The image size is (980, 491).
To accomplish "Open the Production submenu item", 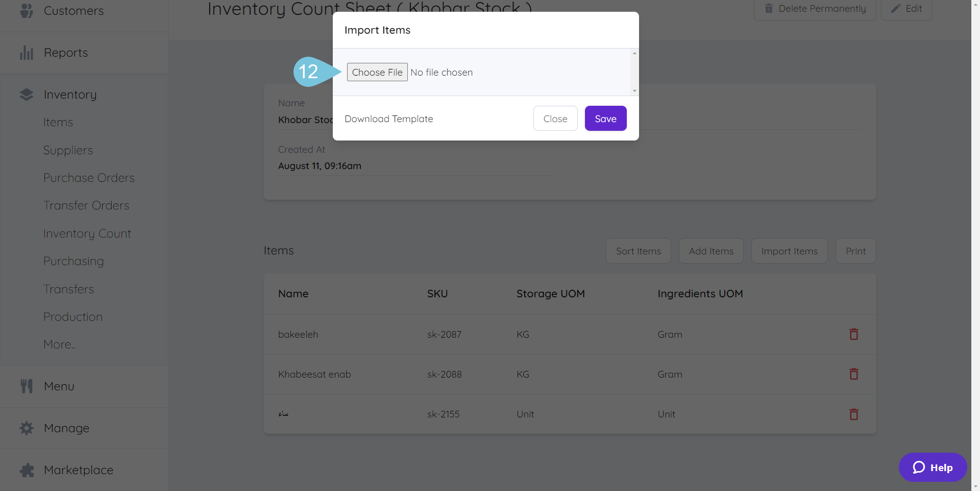I will 73,317.
